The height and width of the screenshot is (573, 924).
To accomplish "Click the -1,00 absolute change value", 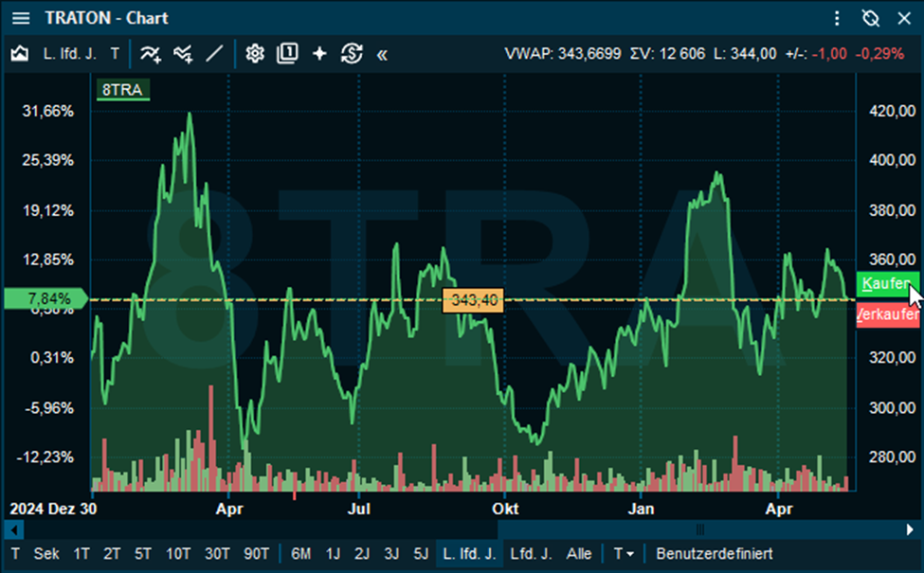I will (x=829, y=54).
